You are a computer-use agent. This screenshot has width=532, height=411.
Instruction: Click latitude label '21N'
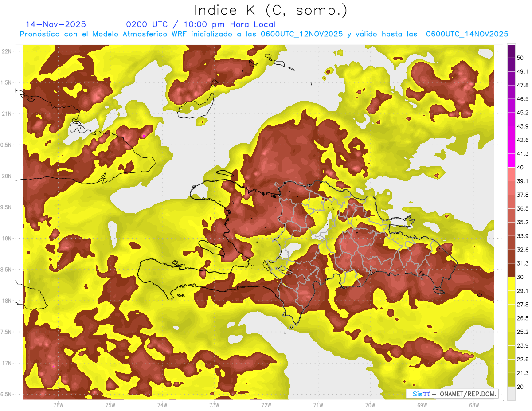(7, 114)
